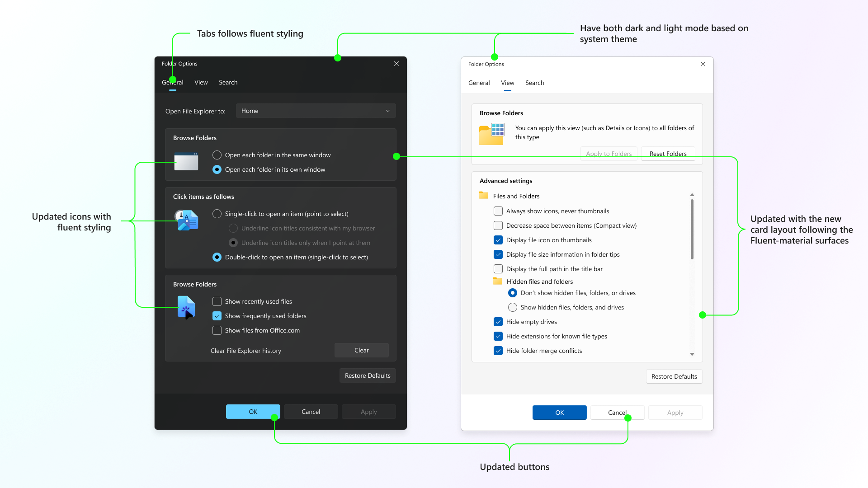
Task: Open the Open File Explorer to dropdown
Action: [x=315, y=111]
